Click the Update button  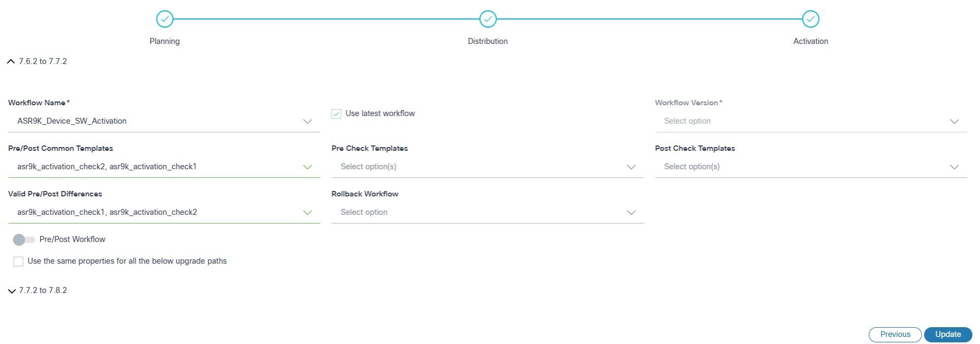click(x=947, y=334)
